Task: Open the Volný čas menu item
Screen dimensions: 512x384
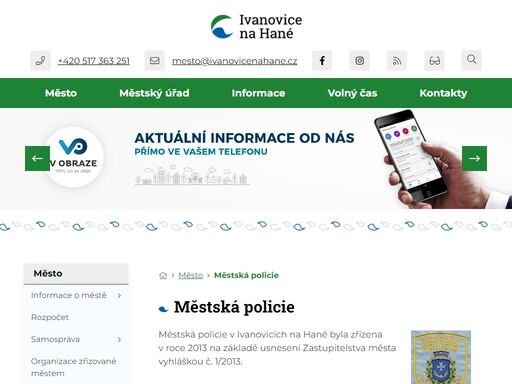Action: click(352, 93)
